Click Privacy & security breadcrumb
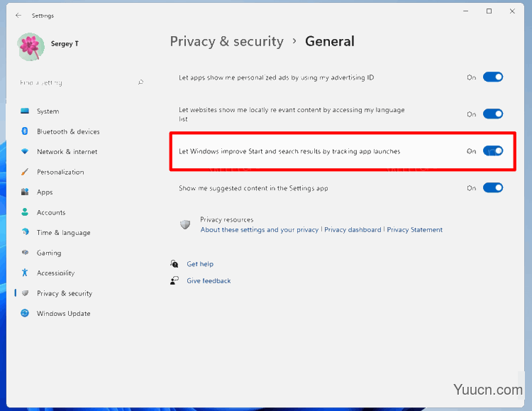This screenshot has width=532, height=411. pyautogui.click(x=227, y=41)
